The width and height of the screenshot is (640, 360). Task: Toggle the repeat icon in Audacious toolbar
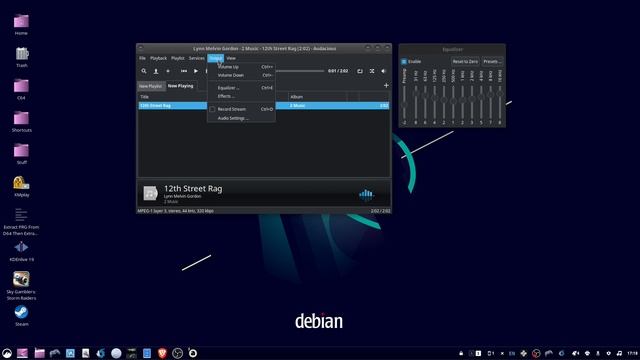(360, 71)
